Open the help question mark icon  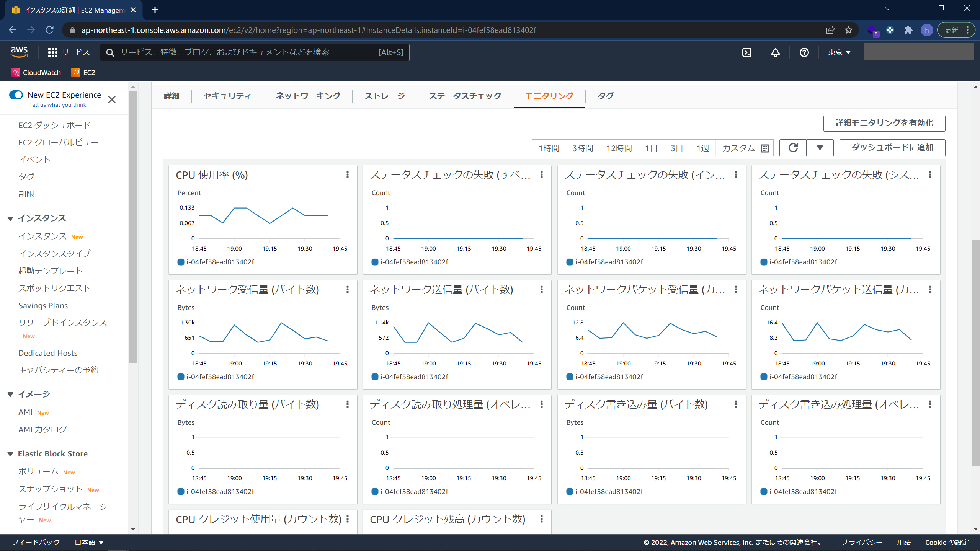(x=804, y=52)
